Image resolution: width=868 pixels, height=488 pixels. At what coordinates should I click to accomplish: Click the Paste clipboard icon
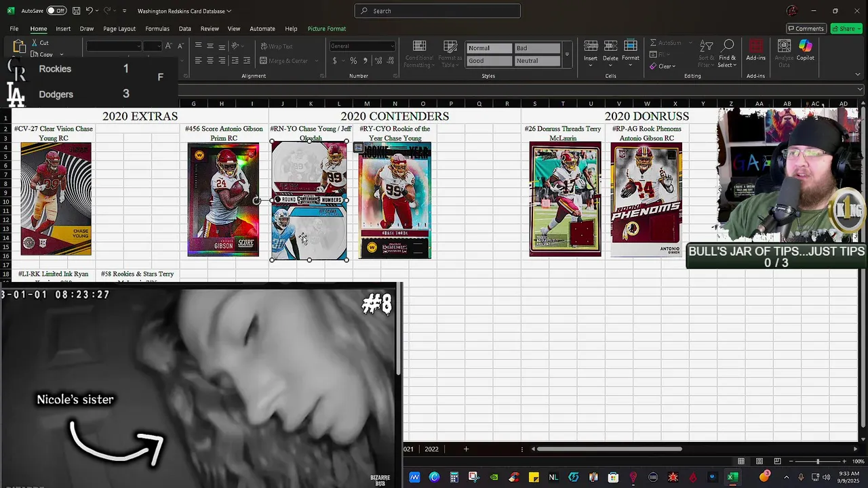[19, 47]
